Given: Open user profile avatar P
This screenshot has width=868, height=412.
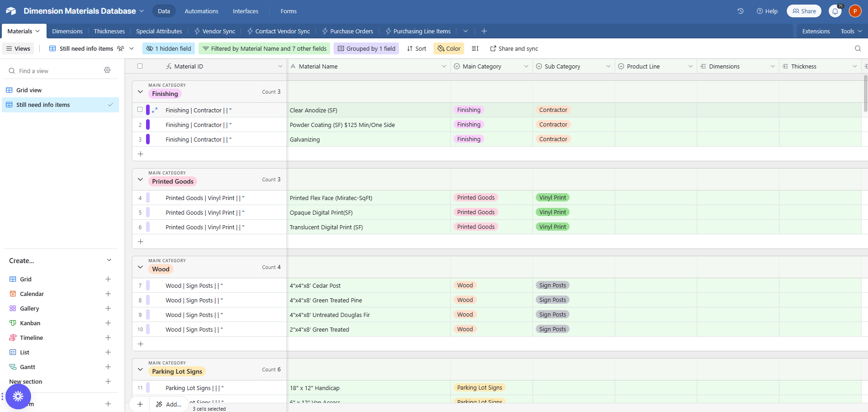Looking at the screenshot, I should (x=855, y=11).
